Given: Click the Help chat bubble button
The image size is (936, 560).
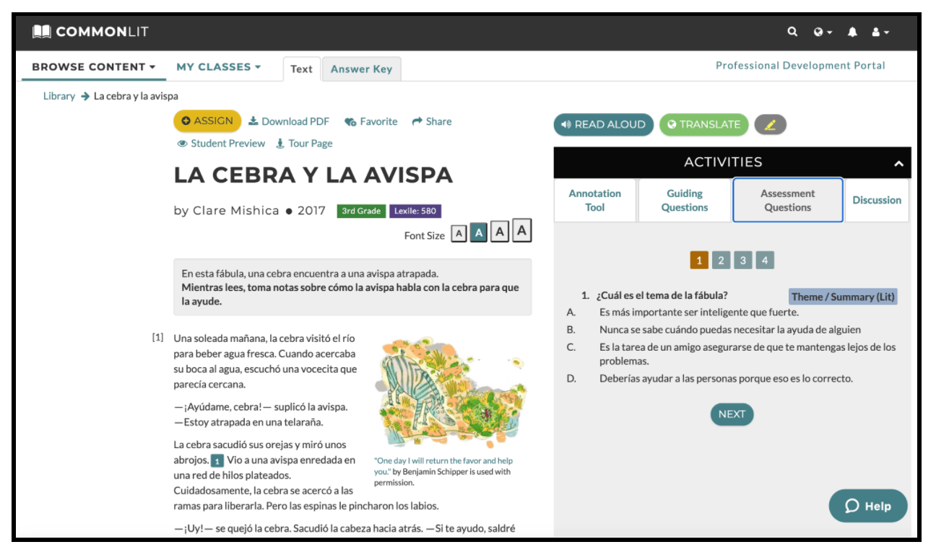Looking at the screenshot, I should pos(868,506).
